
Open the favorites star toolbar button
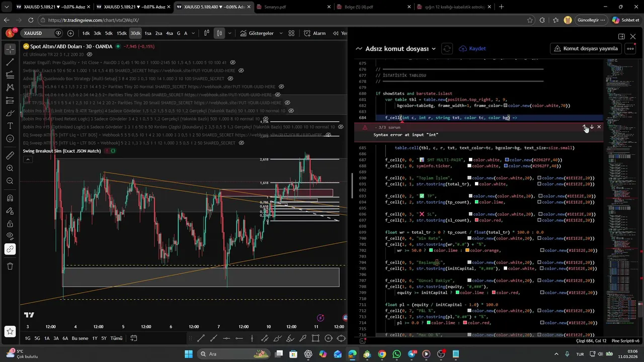pyautogui.click(x=10, y=331)
